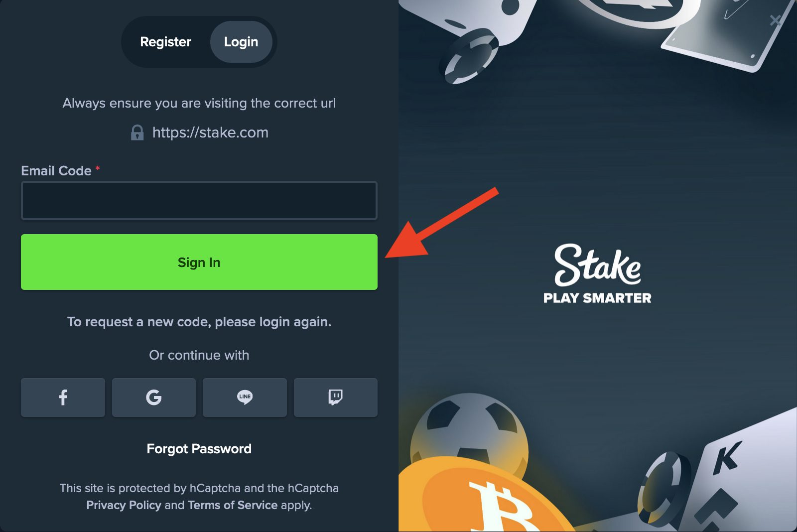Click the Email Code label
Screen dimensions: 797x532
(56, 171)
